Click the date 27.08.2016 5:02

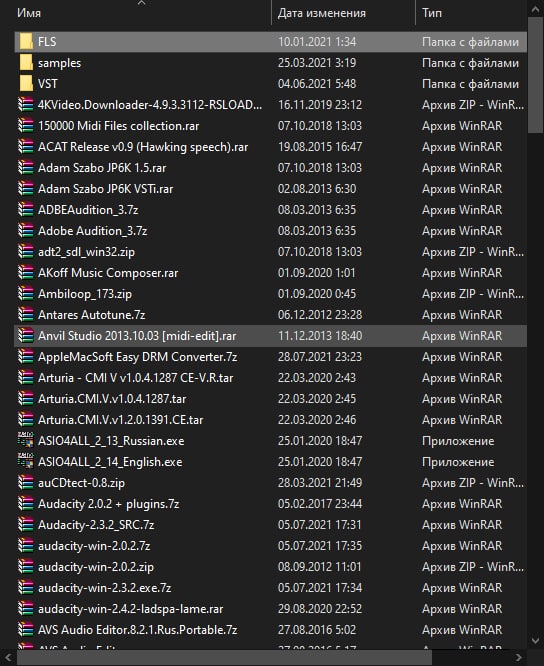click(317, 630)
